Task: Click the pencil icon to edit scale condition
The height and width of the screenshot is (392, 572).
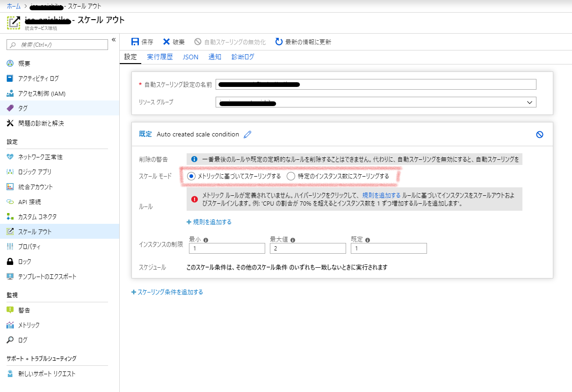Action: [x=247, y=135]
